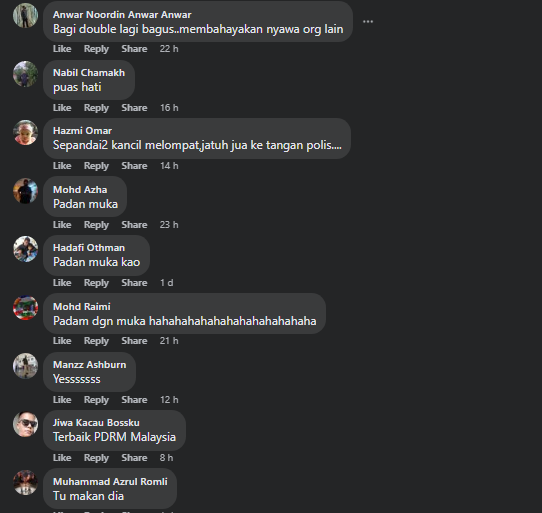Open Jiwa Kacau Bossku's sunglasses avatar

25,425
